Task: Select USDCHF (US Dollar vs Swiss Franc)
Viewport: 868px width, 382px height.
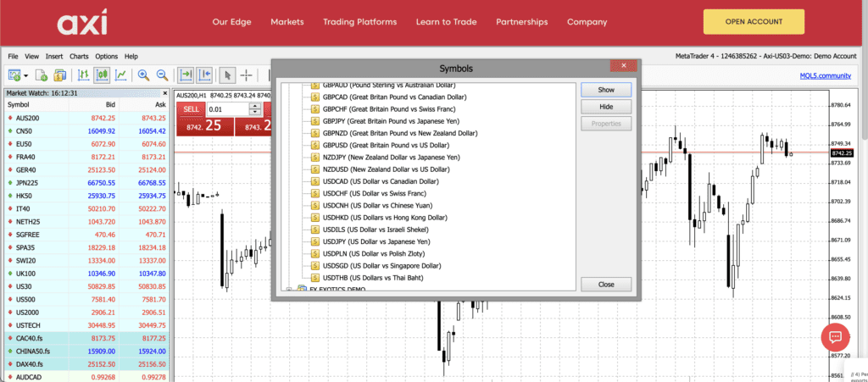Action: point(374,193)
